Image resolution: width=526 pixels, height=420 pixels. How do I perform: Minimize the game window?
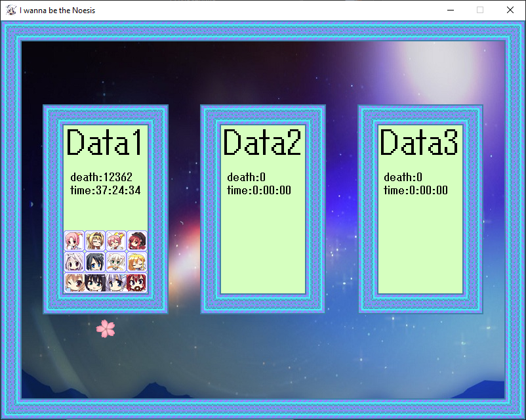451,10
